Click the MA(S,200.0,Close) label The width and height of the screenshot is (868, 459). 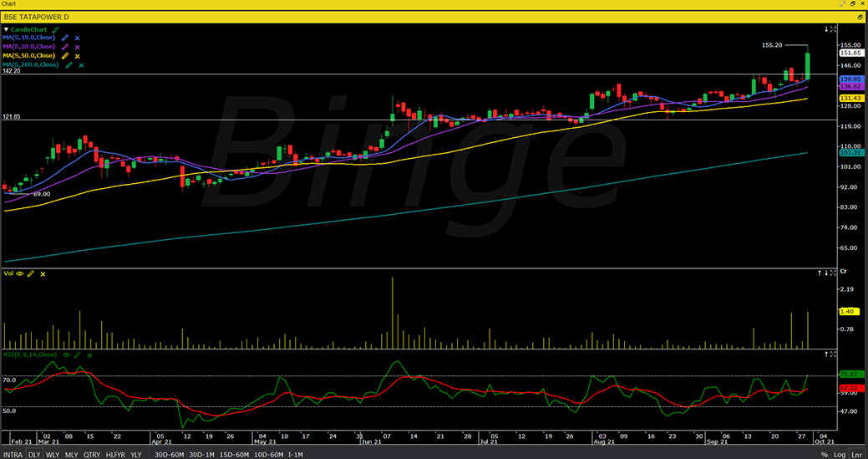(31, 64)
